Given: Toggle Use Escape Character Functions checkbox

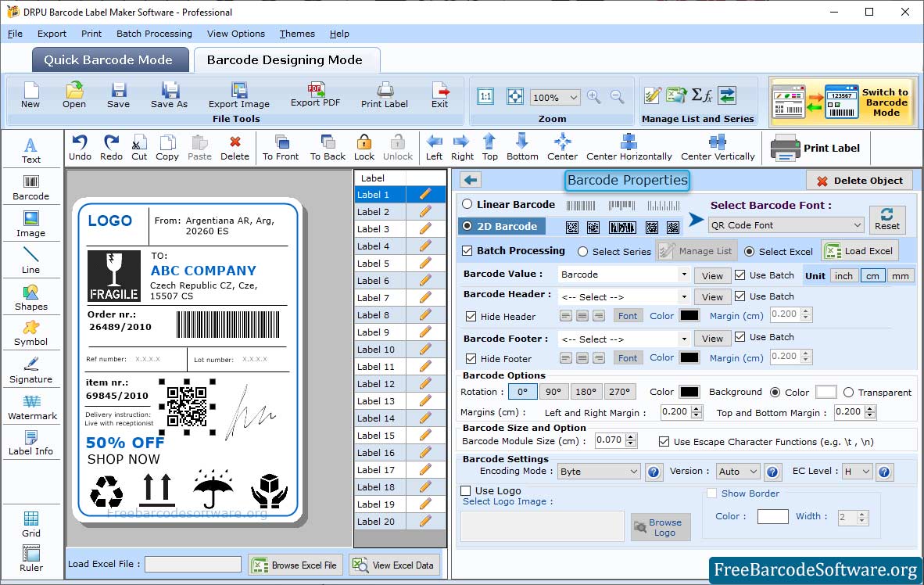Looking at the screenshot, I should 664,442.
